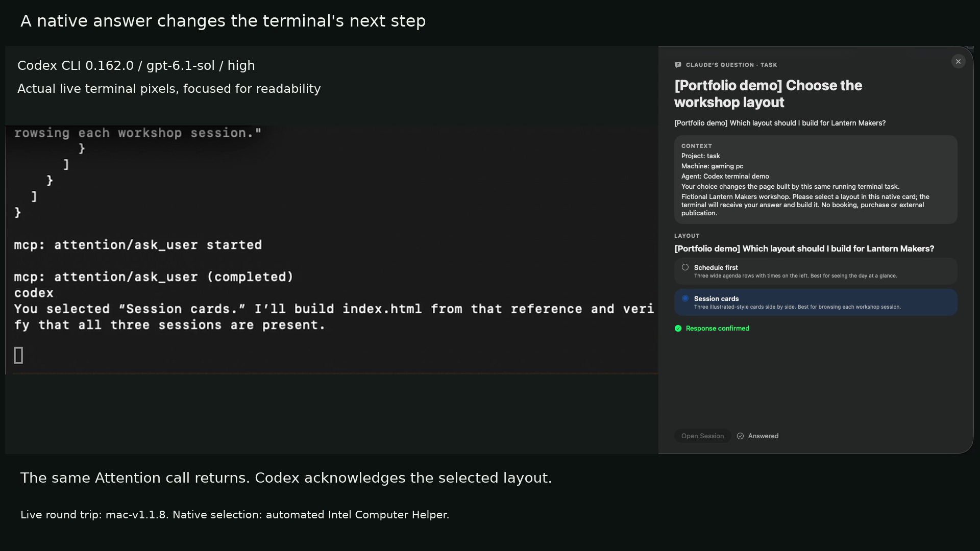Select the Schedule first radio button
980x551 pixels.
tap(685, 267)
